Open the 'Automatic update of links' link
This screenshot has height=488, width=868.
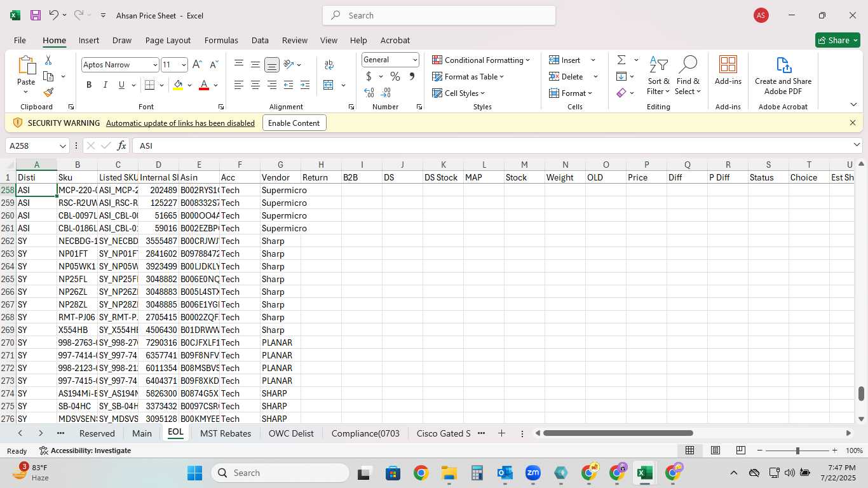[x=180, y=123]
